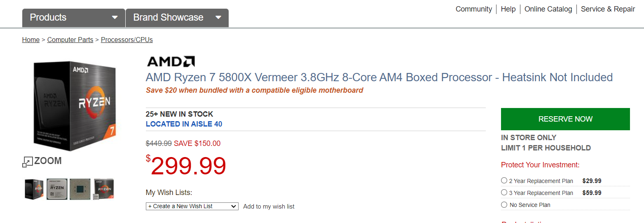
Task: Open the Online Catalog menu link
Action: click(548, 9)
